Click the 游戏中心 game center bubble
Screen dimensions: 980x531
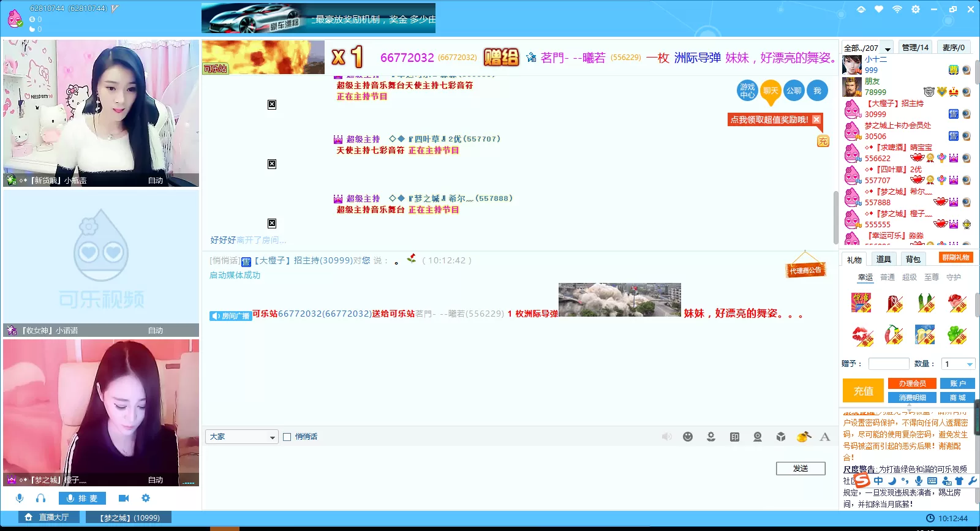coord(747,91)
